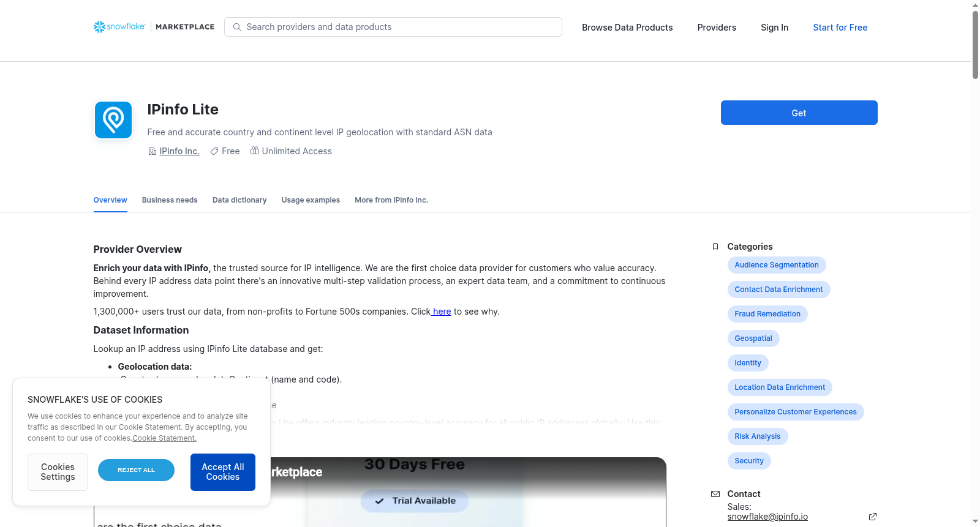Screen dimensions: 980x527
Task: Click the MARKETPLACE header text
Action: [185, 27]
